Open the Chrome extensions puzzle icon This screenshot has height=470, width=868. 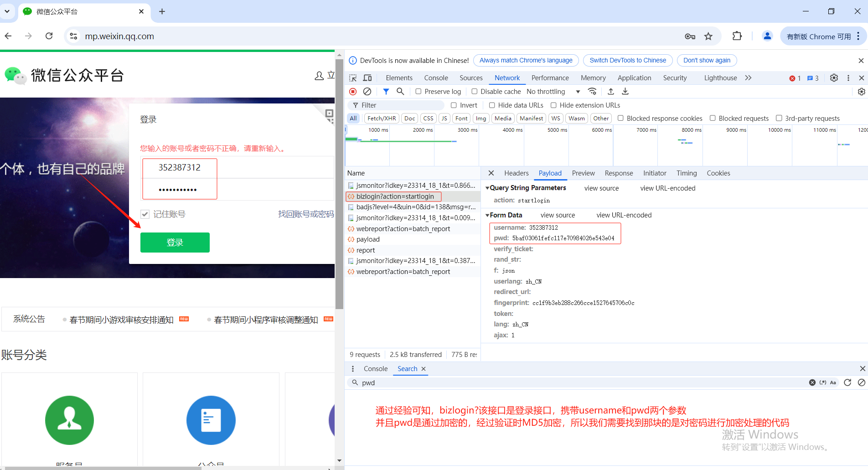(737, 36)
